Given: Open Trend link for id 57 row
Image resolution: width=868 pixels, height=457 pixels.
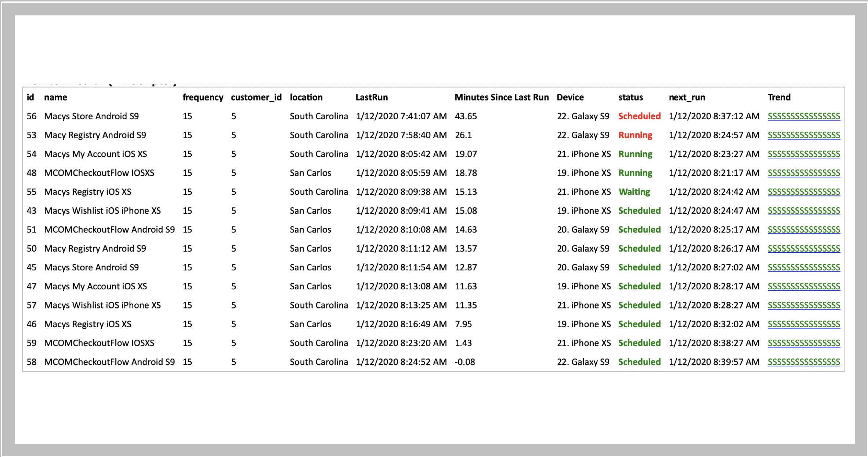Looking at the screenshot, I should [804, 305].
